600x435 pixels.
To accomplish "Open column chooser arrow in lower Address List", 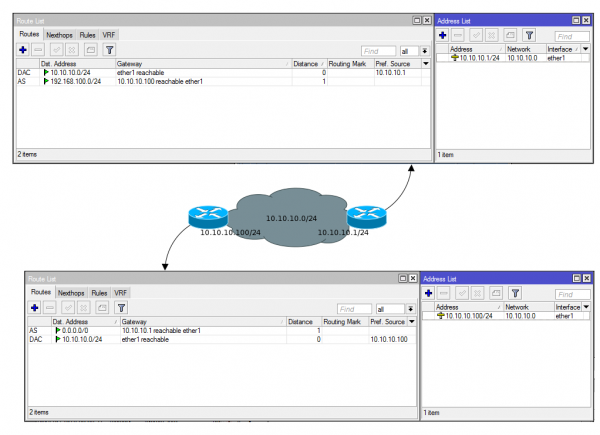I will pyautogui.click(x=586, y=307).
